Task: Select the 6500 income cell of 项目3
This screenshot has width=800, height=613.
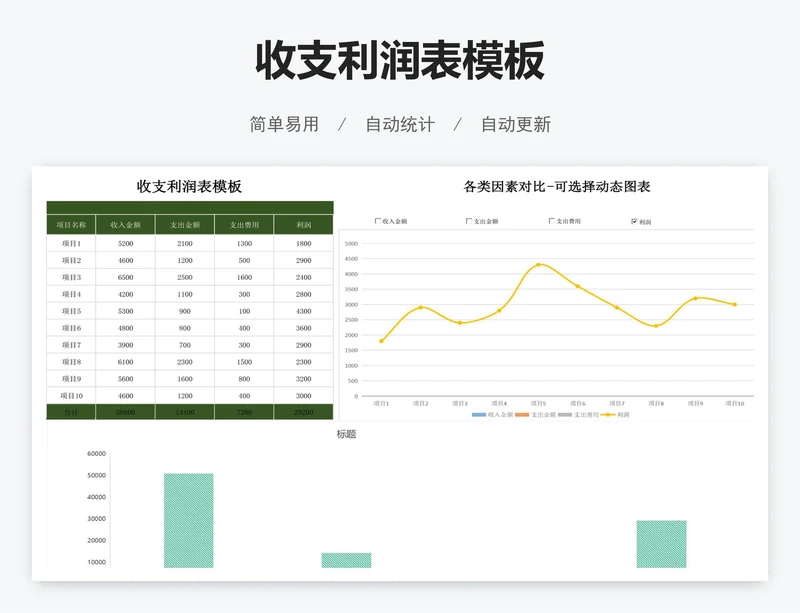Action: click(x=125, y=277)
